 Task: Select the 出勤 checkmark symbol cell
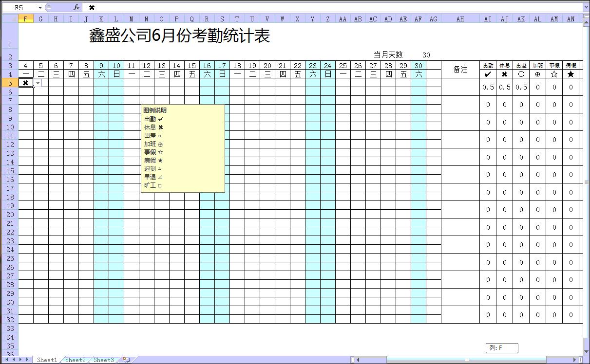coord(488,74)
